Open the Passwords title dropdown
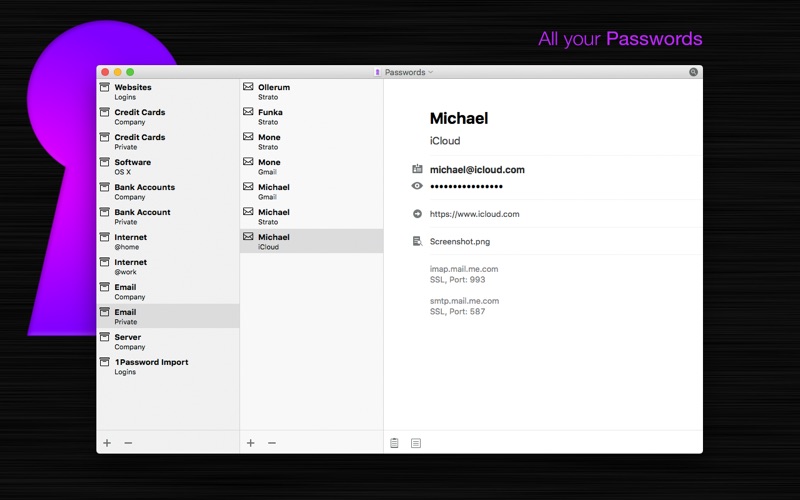800x500 pixels. point(405,72)
